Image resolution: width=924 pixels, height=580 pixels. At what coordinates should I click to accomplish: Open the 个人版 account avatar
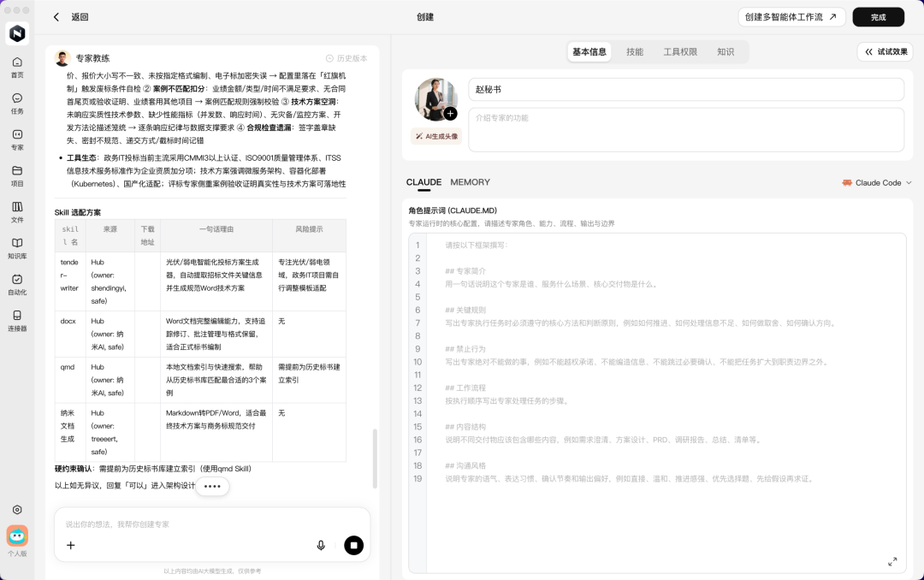(17, 536)
